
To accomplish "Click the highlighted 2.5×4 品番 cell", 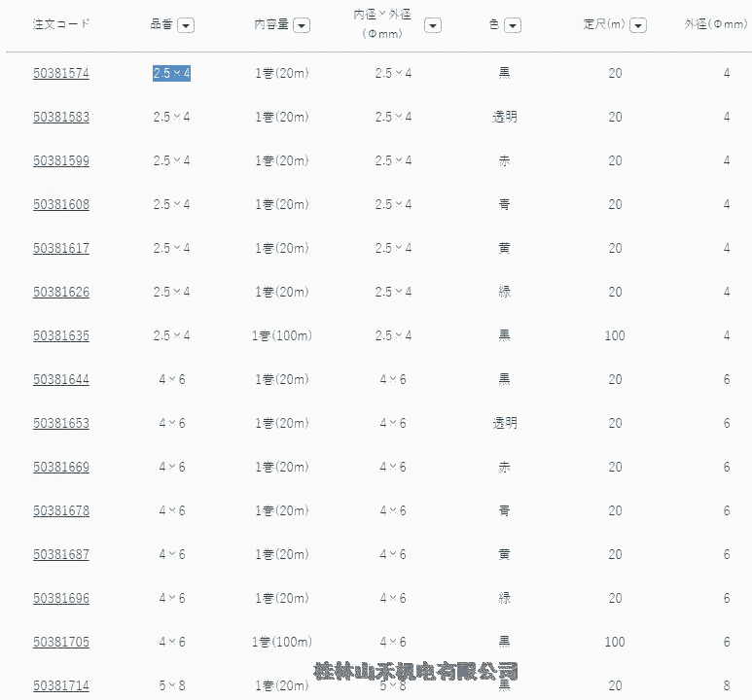I will click(x=171, y=73).
